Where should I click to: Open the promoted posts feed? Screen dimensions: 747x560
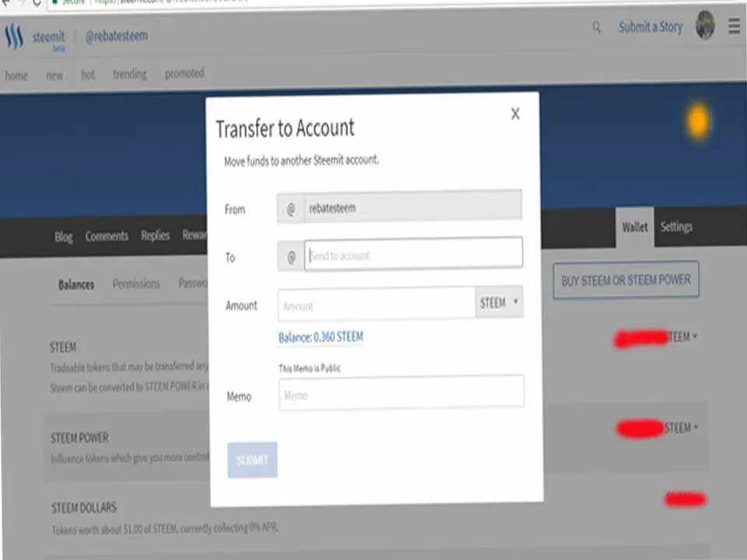[x=184, y=73]
